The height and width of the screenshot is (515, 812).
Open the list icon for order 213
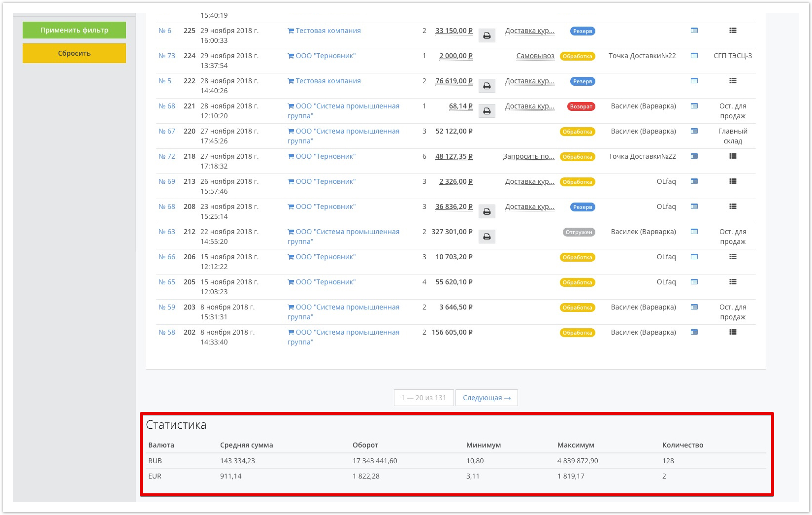click(733, 181)
